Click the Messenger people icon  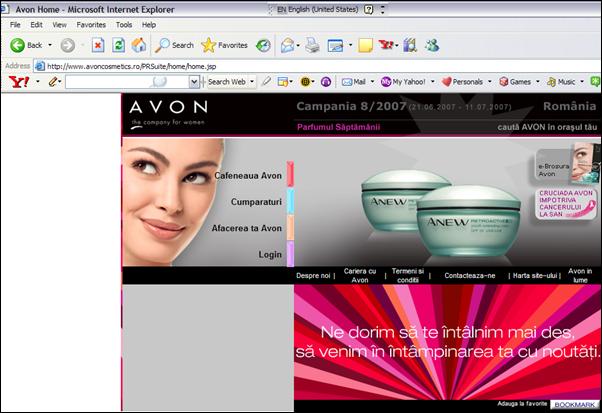pos(432,45)
